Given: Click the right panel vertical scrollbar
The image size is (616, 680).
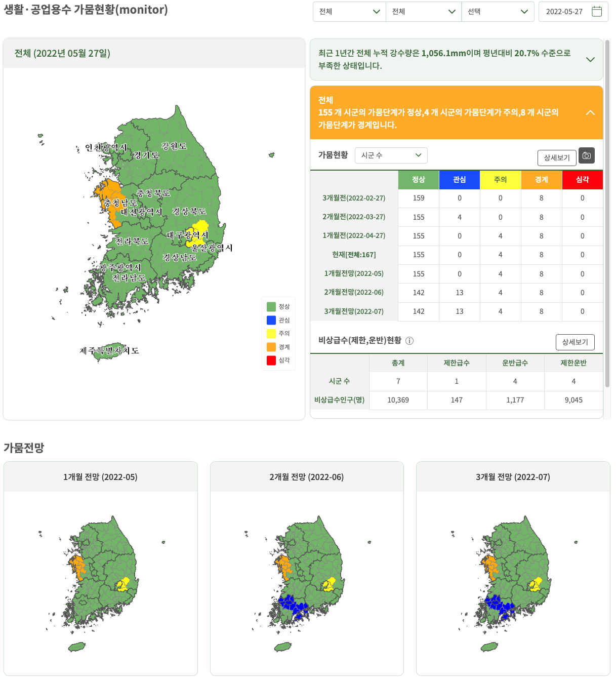Looking at the screenshot, I should (607, 213).
